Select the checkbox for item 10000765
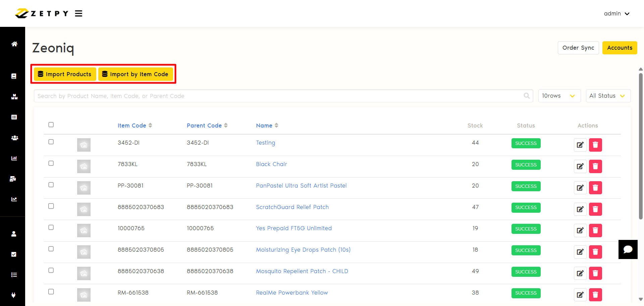 pos(51,227)
